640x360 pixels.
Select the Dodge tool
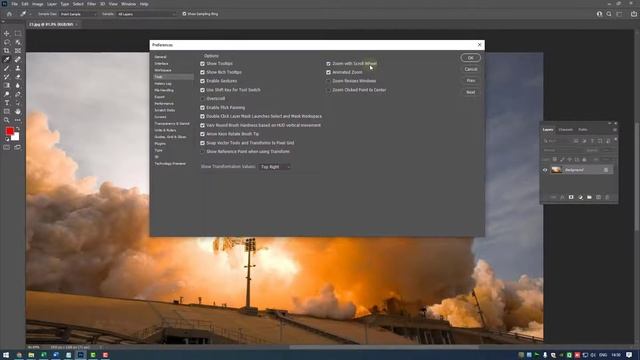(x=7, y=94)
